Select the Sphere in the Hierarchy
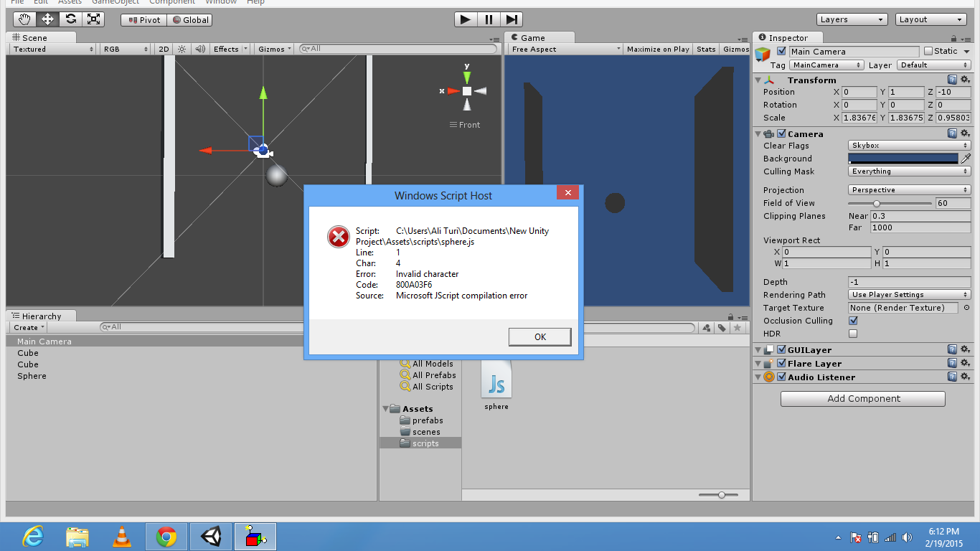The height and width of the screenshot is (551, 980). [x=31, y=376]
